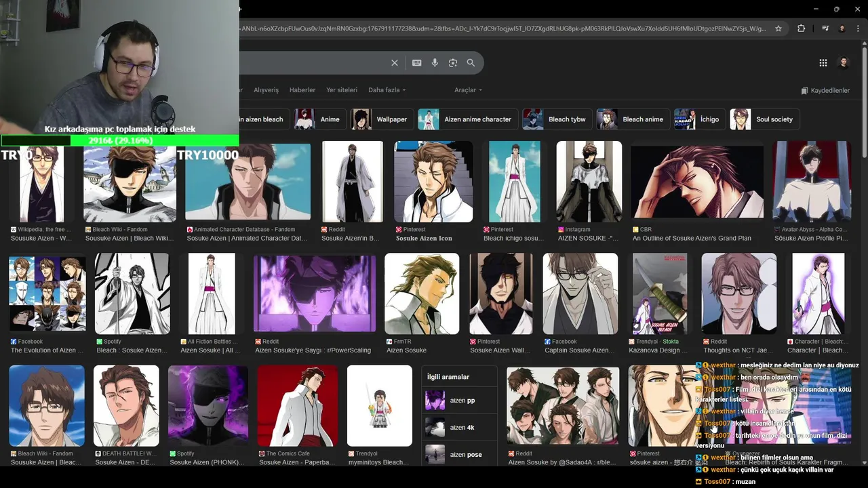868x488 pixels.
Task: Open the purple r/PowerScaling Reddit image
Action: tap(315, 293)
